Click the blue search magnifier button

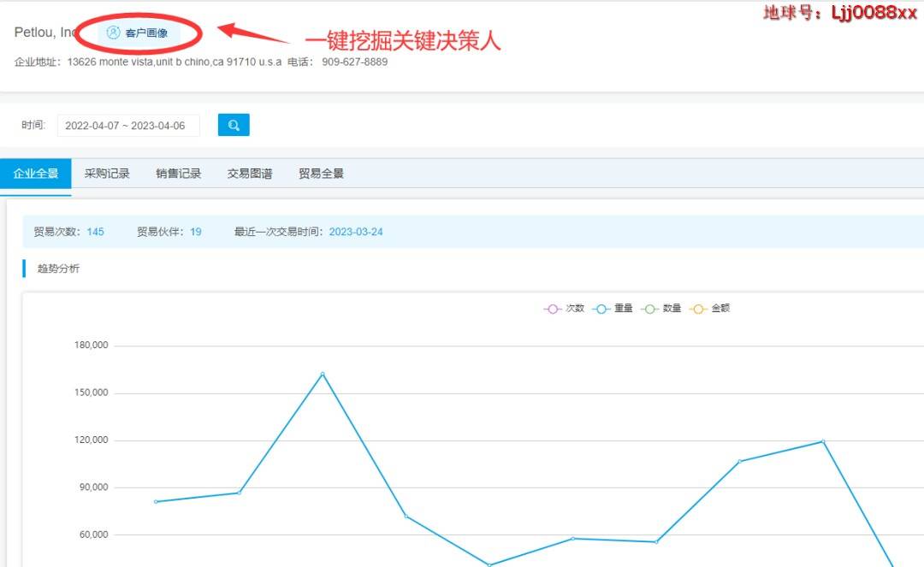(x=234, y=125)
